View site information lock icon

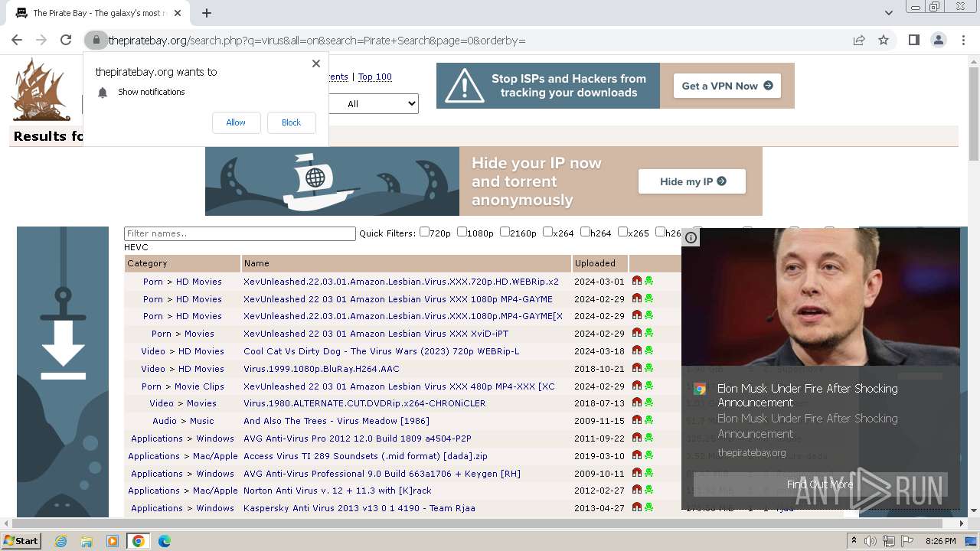(96, 40)
